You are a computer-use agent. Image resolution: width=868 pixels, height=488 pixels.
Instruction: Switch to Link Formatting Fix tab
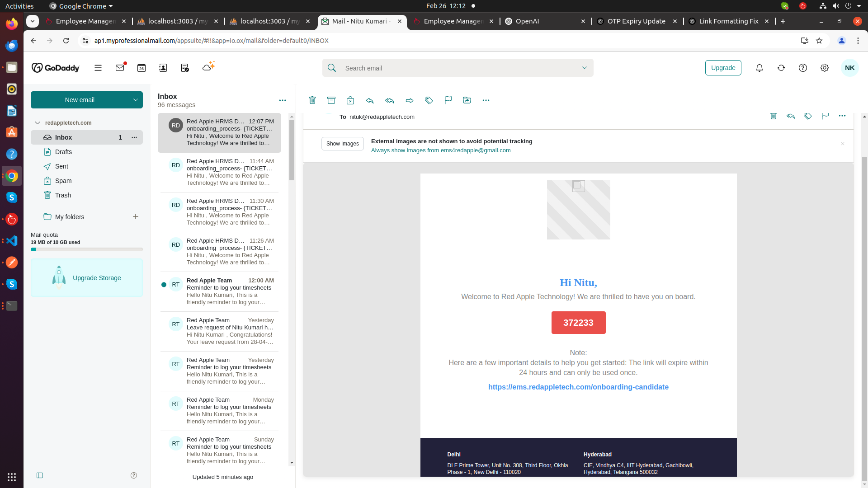coord(728,21)
